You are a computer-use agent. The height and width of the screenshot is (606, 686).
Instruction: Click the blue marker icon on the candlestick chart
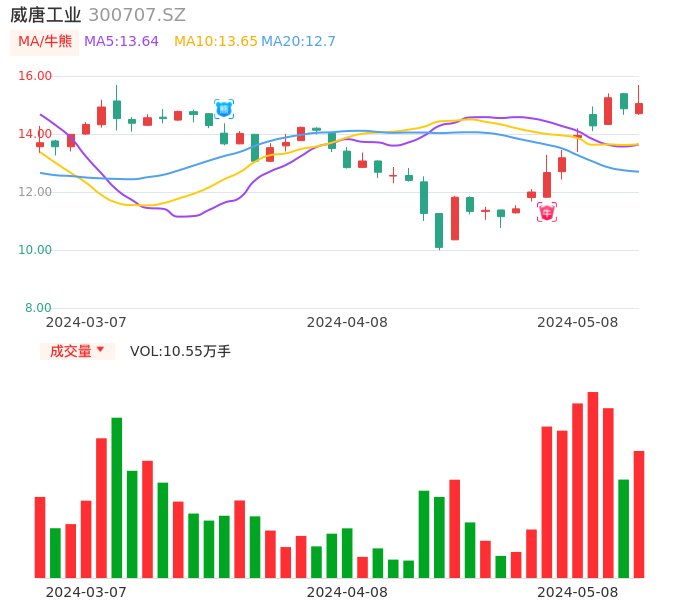click(224, 108)
